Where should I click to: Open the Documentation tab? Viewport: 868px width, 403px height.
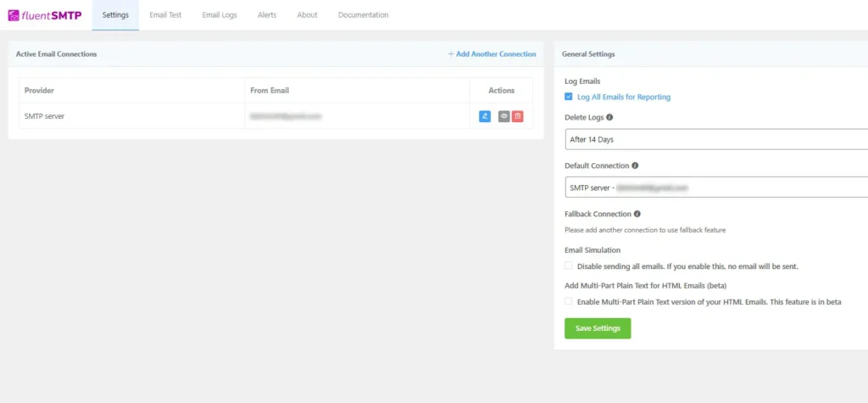[363, 15]
